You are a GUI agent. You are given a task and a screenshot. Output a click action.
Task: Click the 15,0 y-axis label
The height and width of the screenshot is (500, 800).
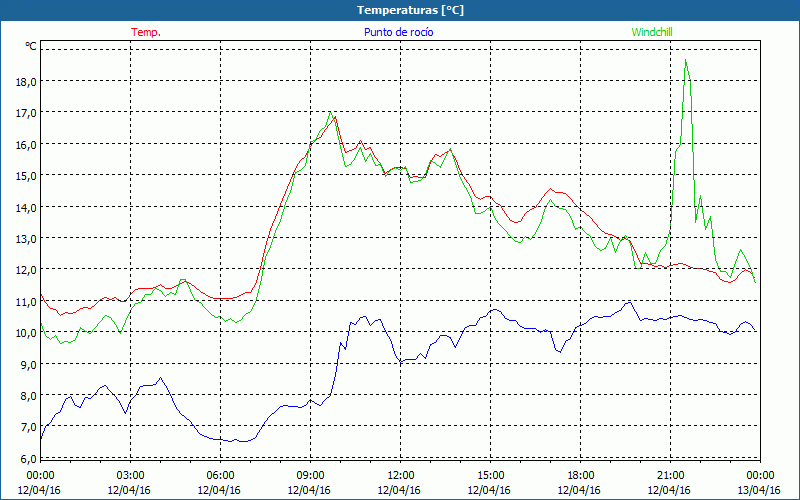coord(26,176)
